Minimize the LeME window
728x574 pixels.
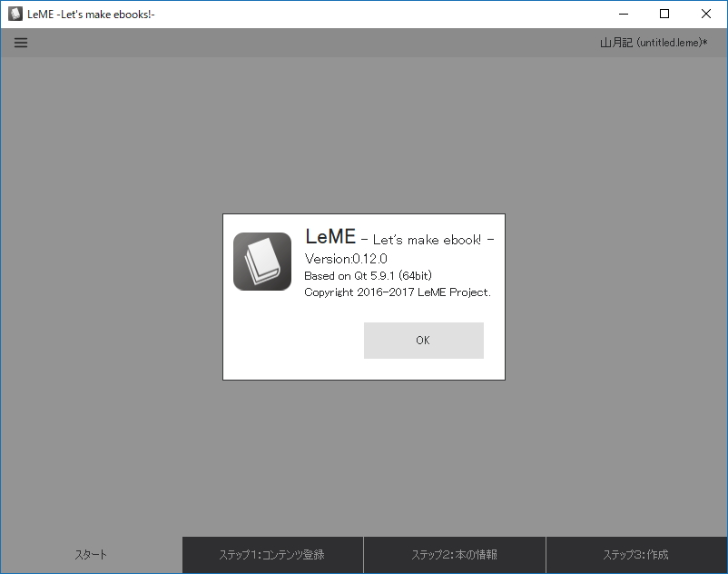624,14
